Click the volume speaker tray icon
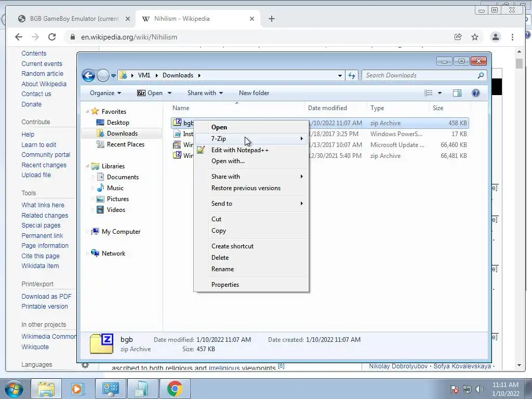Image resolution: width=532 pixels, height=399 pixels. click(x=480, y=389)
